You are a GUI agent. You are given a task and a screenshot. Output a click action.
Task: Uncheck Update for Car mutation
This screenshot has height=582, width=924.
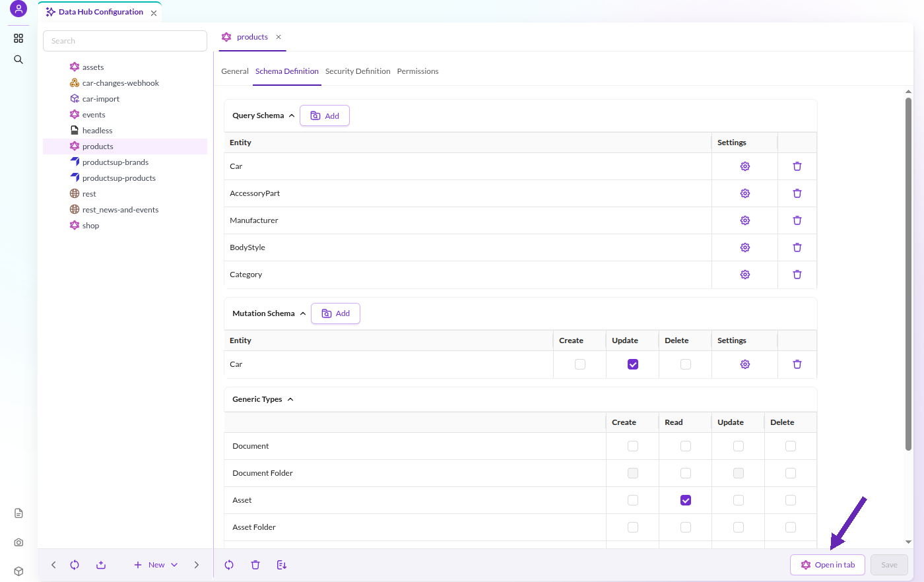tap(633, 364)
